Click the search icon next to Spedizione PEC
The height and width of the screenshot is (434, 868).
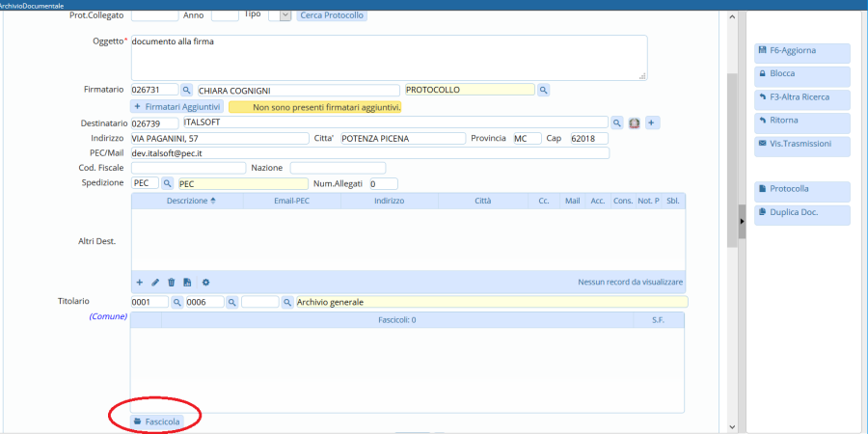[x=167, y=183]
